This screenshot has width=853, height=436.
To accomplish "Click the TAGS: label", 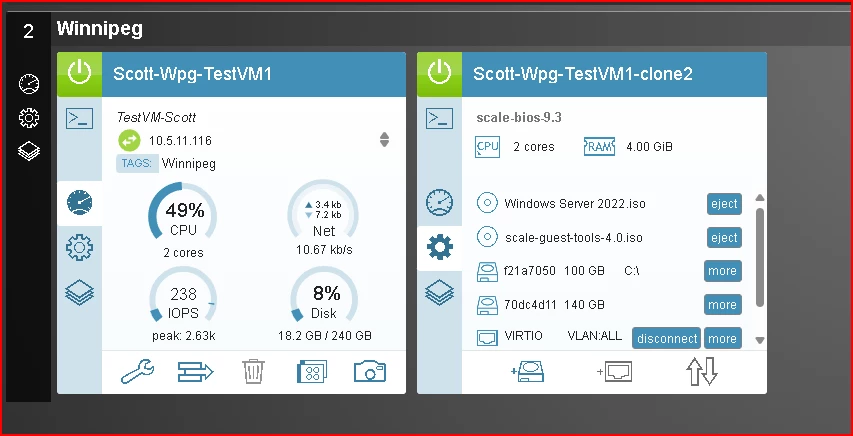I will (137, 164).
